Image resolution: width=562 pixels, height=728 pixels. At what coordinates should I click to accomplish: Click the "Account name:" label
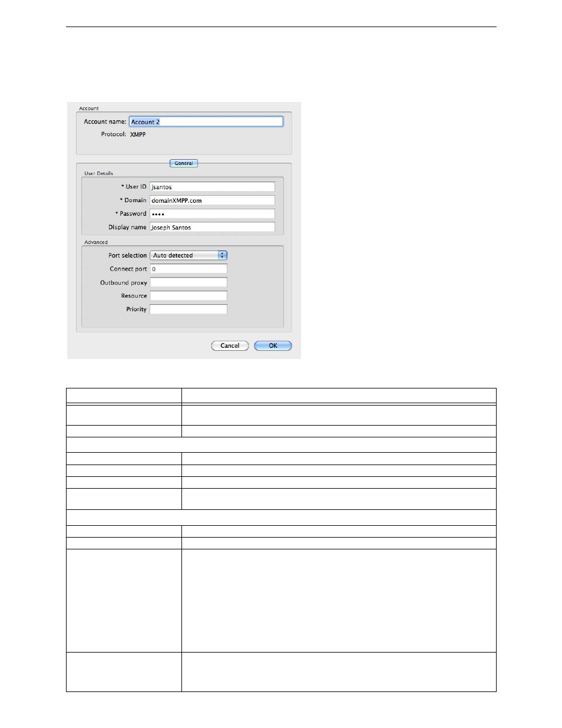pos(105,121)
